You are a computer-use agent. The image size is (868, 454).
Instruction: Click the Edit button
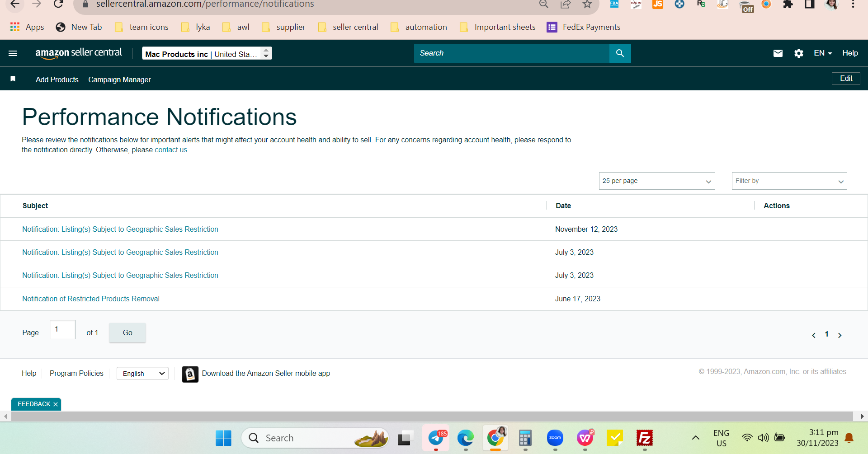click(x=846, y=79)
